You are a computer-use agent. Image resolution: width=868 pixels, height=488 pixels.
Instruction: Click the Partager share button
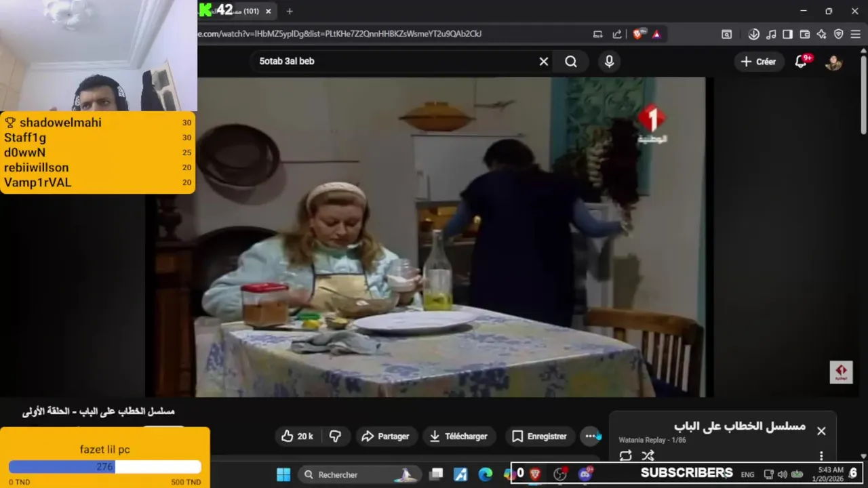[x=385, y=436]
